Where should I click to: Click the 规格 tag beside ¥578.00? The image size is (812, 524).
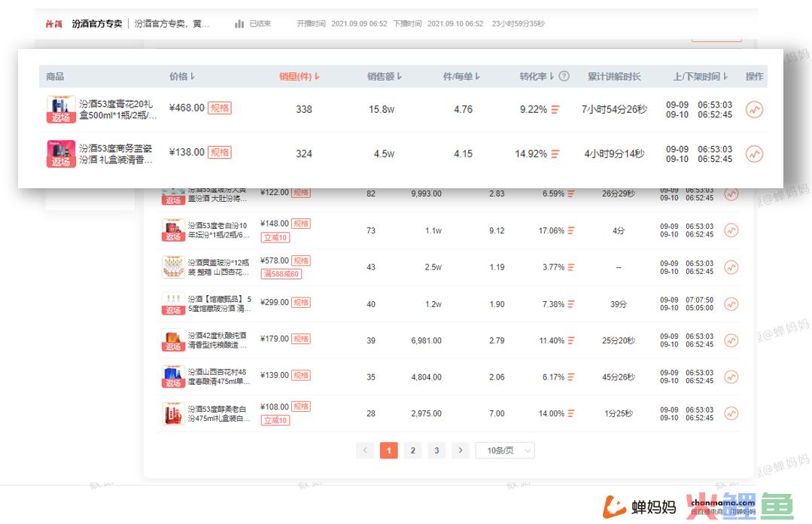click(301, 260)
